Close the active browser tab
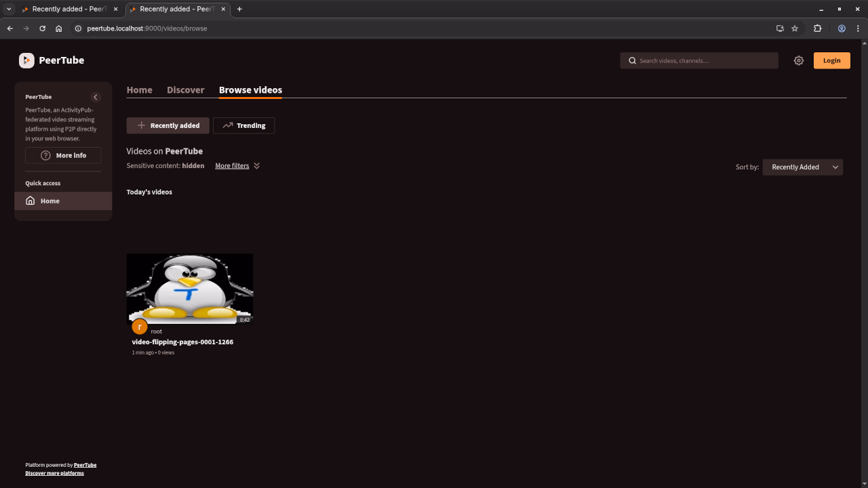This screenshot has height=488, width=868. coord(223,9)
